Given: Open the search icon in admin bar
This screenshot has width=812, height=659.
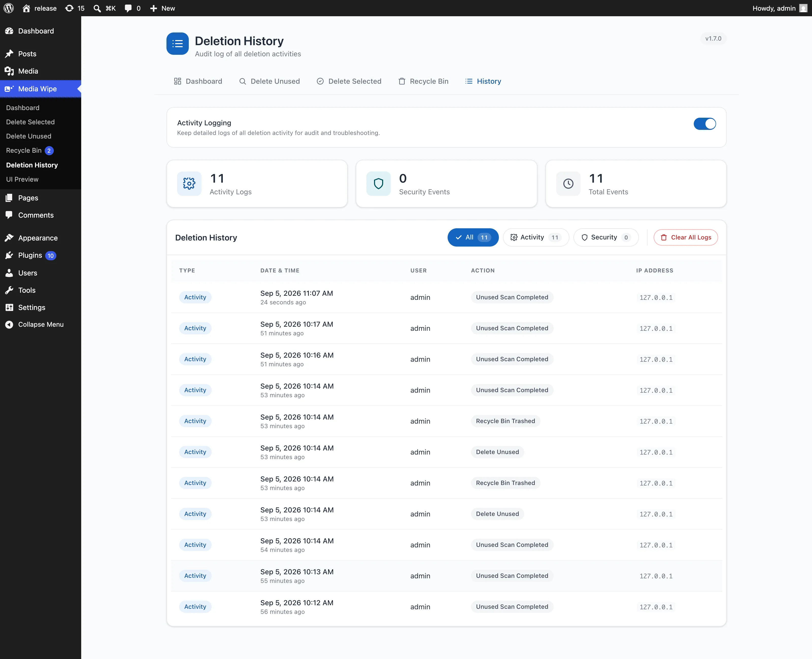Looking at the screenshot, I should 97,8.
